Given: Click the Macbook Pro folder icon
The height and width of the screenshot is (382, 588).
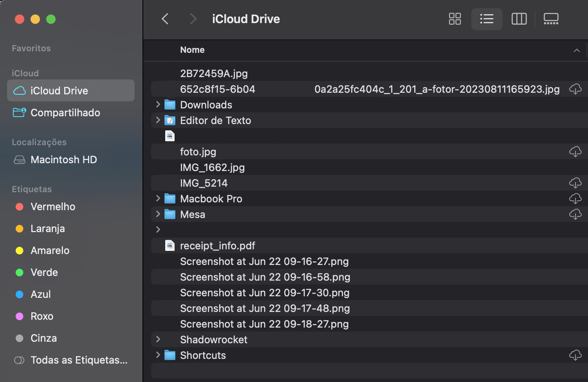Looking at the screenshot, I should (170, 199).
